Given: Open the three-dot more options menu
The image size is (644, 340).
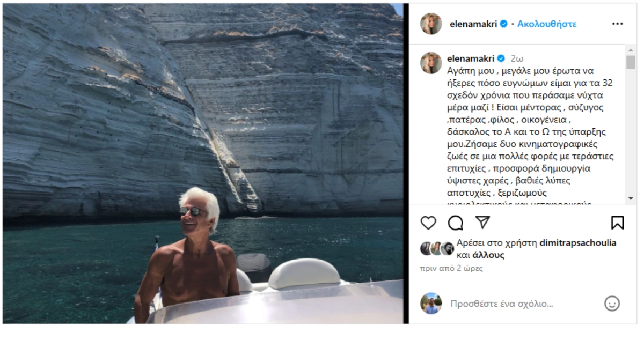Looking at the screenshot, I should pyautogui.click(x=618, y=24).
